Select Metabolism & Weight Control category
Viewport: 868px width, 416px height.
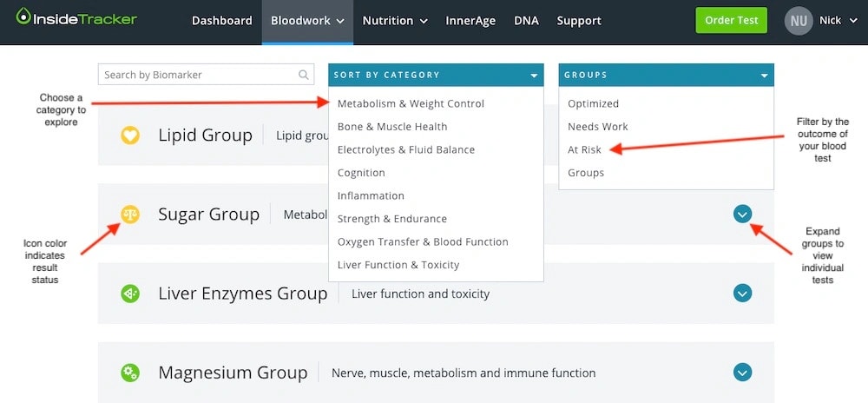click(411, 103)
